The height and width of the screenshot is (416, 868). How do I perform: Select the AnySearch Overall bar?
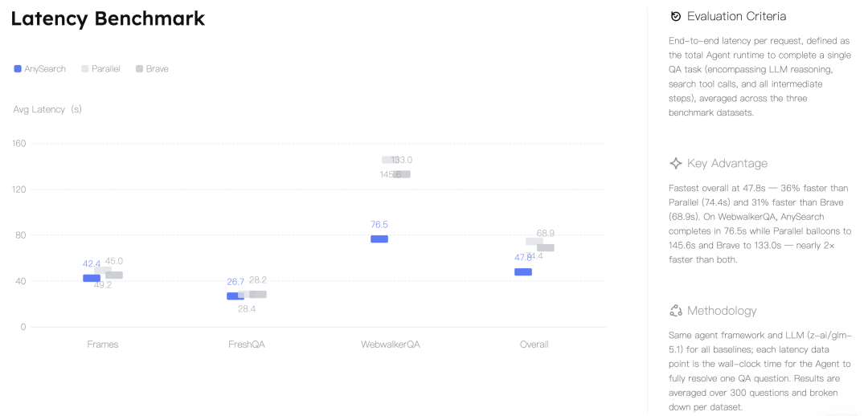tap(523, 271)
